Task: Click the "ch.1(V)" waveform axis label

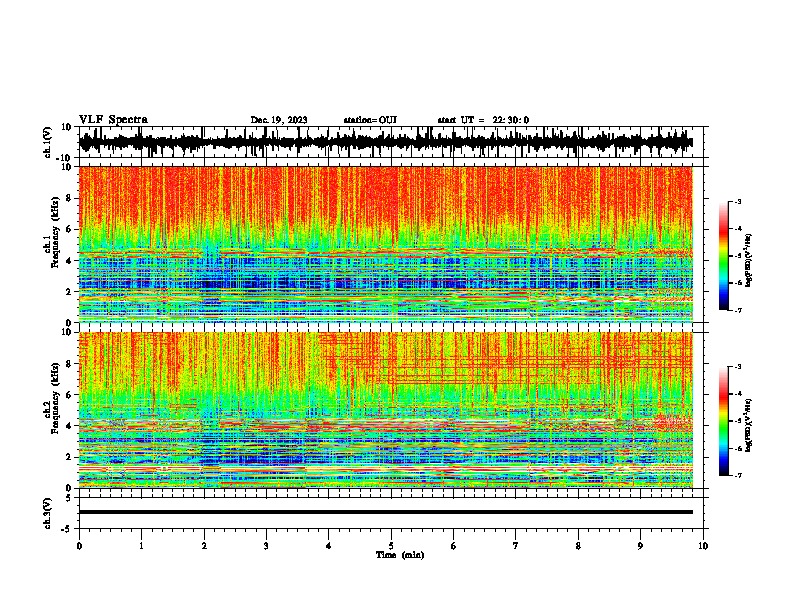Action: [47, 142]
